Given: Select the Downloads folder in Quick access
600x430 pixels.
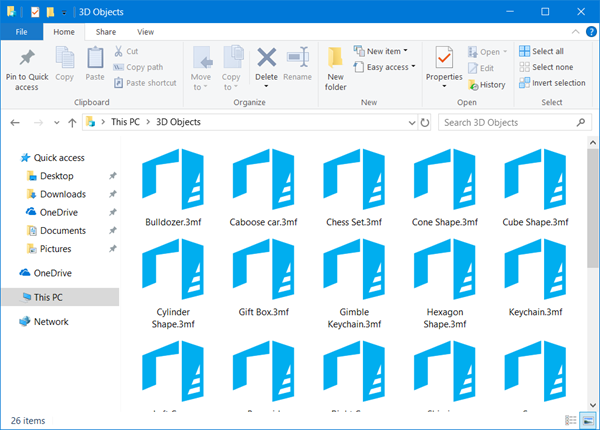Looking at the screenshot, I should pos(62,194).
